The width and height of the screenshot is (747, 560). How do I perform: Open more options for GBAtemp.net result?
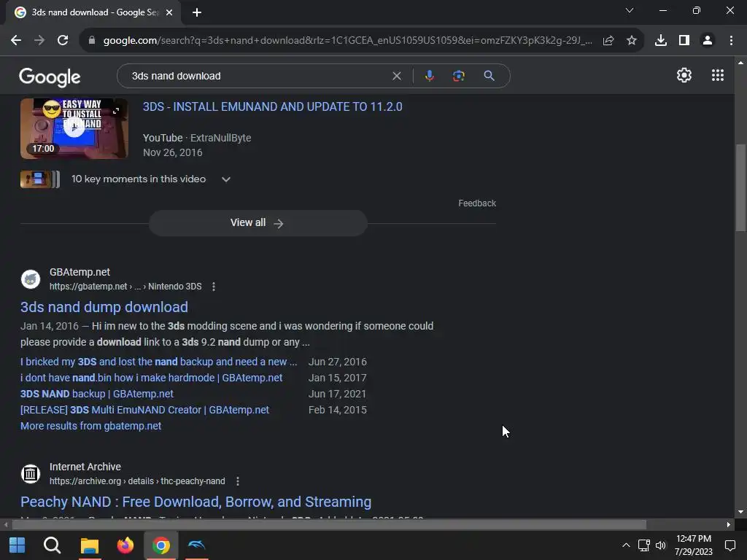214,287
